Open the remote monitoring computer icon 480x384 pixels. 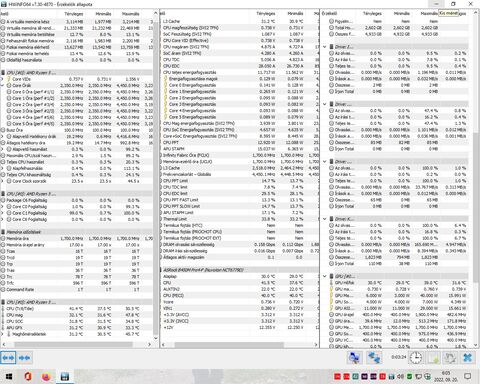tap(354, 358)
